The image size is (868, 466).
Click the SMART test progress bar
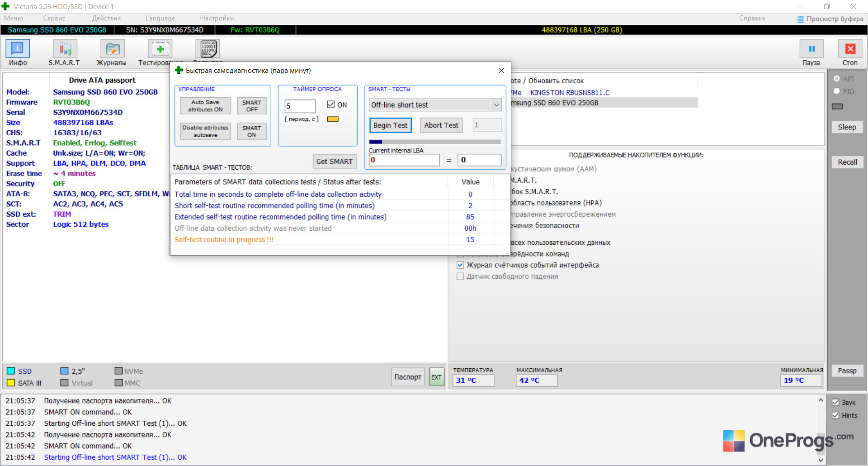pyautogui.click(x=435, y=142)
